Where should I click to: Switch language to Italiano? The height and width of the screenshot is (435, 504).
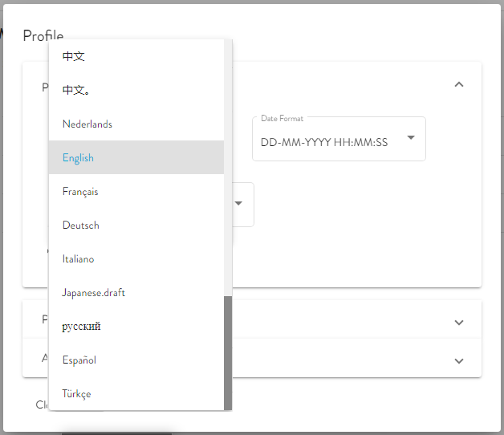point(79,259)
